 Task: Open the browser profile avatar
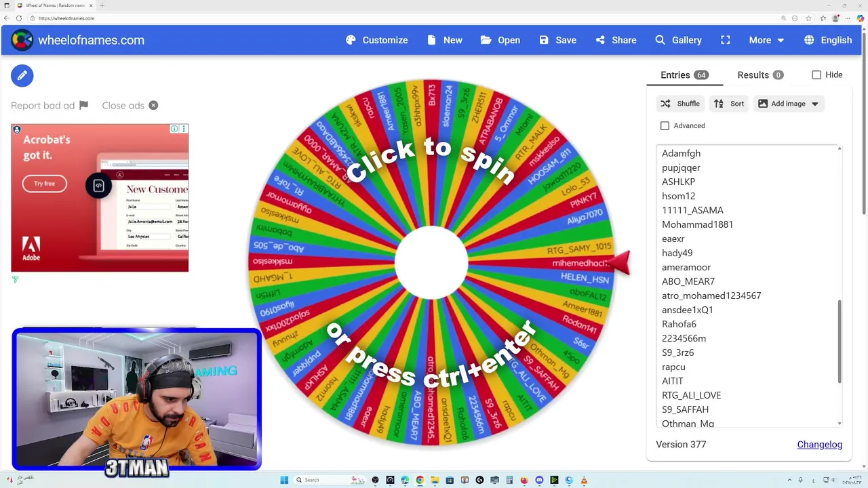pos(836,18)
